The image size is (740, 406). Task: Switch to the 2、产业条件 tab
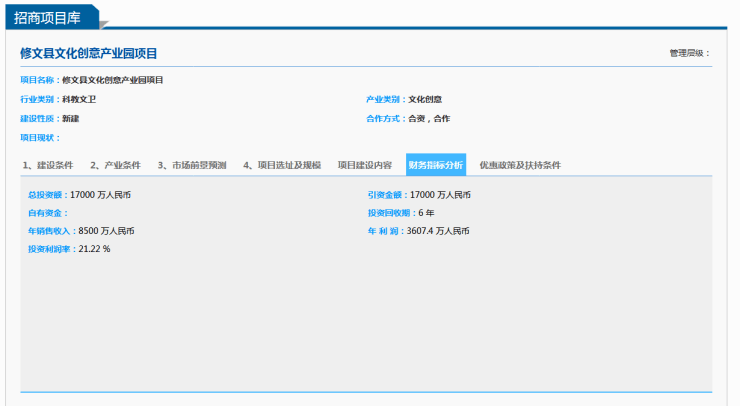(x=115, y=165)
